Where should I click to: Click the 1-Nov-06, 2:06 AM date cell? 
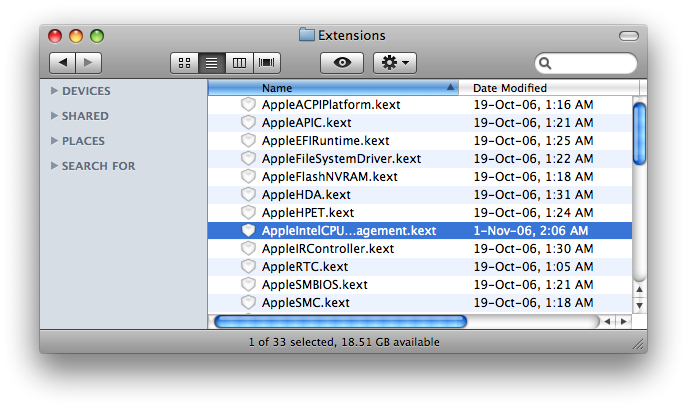pos(531,231)
